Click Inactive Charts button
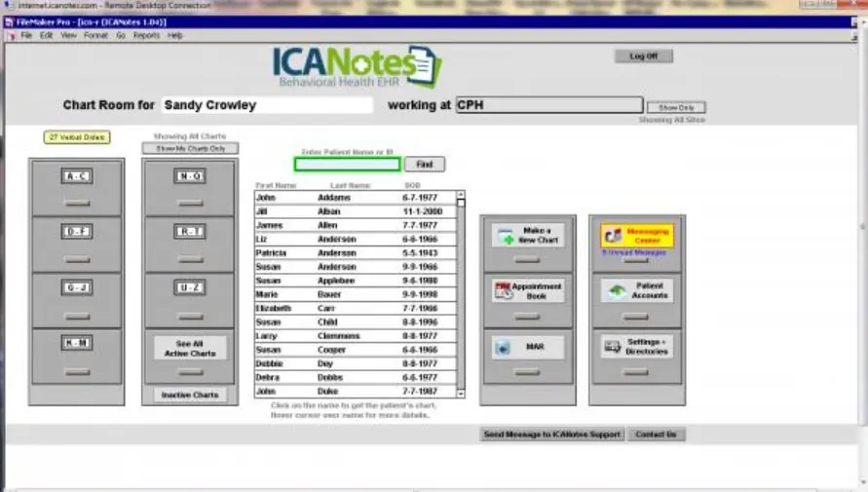The width and height of the screenshot is (868, 492). 190,395
